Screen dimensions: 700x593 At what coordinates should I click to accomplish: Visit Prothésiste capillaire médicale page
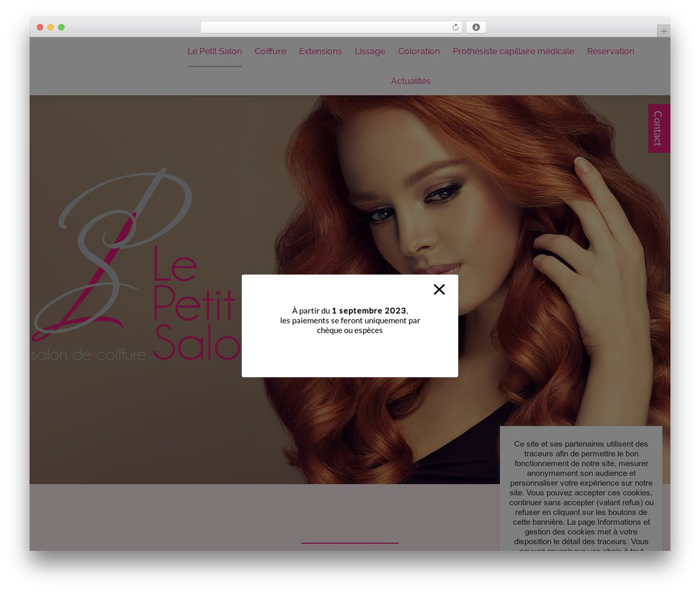(x=513, y=51)
